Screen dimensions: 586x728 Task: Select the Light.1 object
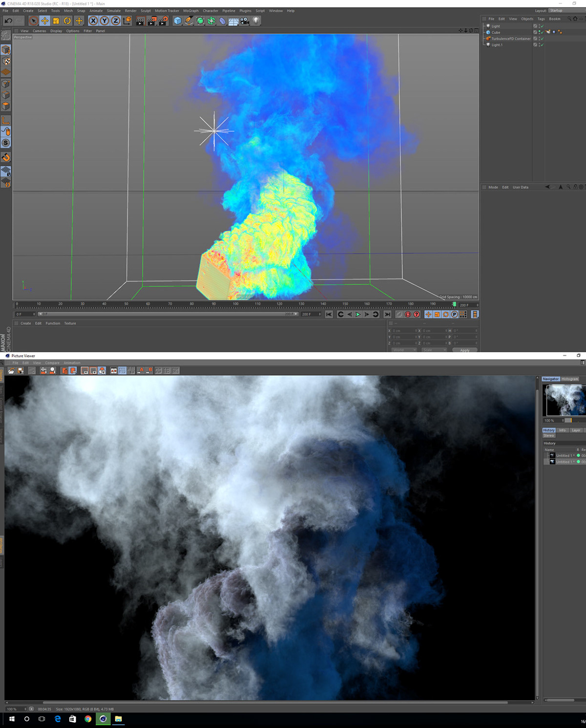pos(497,45)
